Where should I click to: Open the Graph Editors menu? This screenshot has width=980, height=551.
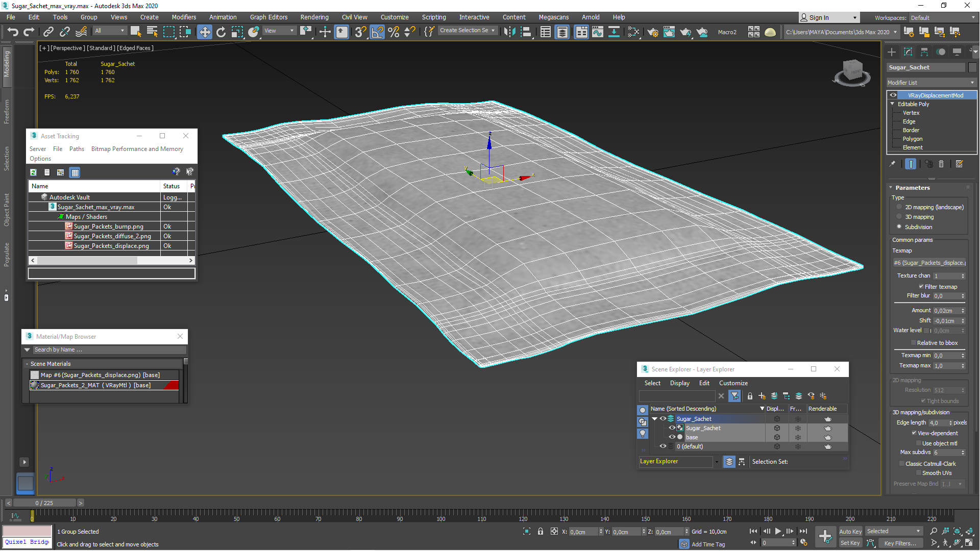[268, 17]
